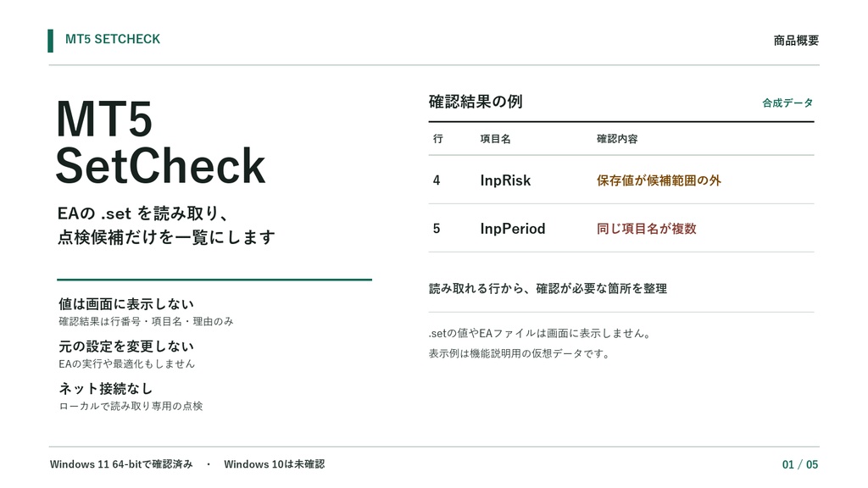The height and width of the screenshot is (488, 868).
Task: Click the note '.setの値やEAファイルは画面に表示しません。'
Action: pos(541,334)
